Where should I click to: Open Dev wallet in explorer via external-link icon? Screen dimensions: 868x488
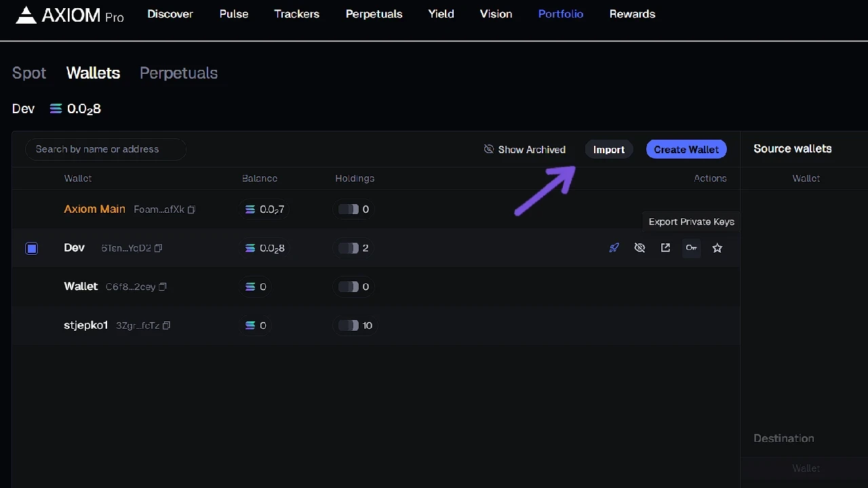pos(665,248)
